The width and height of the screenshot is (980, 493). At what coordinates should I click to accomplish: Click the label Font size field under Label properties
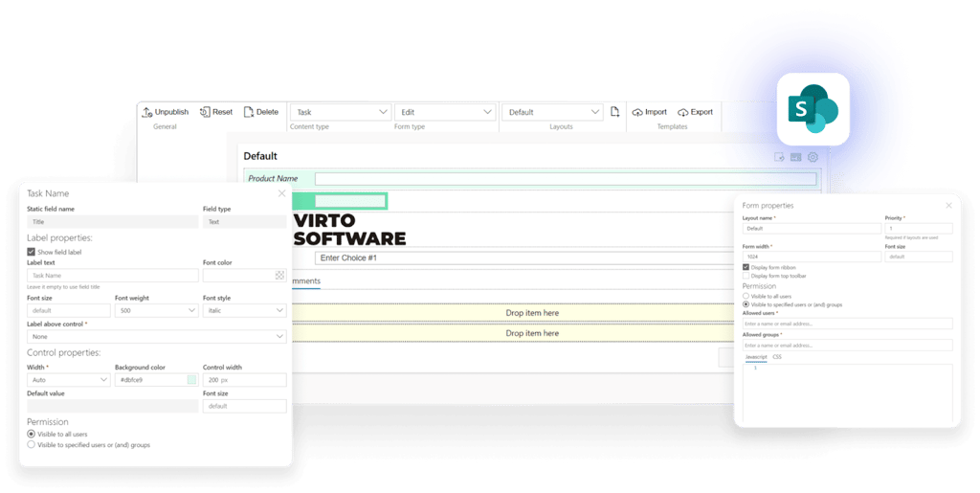pos(68,310)
